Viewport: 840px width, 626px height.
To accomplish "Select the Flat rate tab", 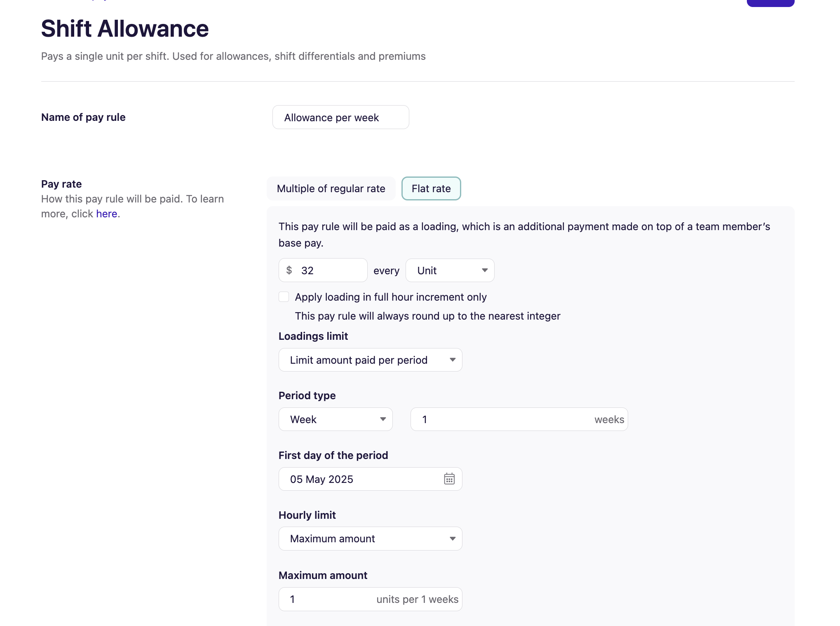I will tap(431, 188).
